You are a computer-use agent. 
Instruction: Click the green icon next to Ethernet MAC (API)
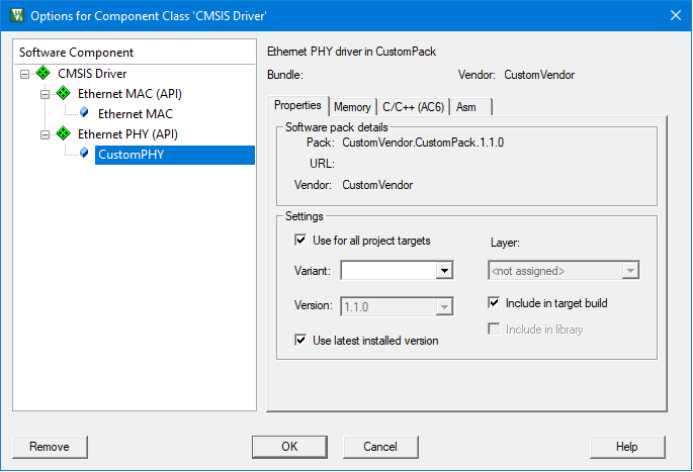pyautogui.click(x=62, y=93)
